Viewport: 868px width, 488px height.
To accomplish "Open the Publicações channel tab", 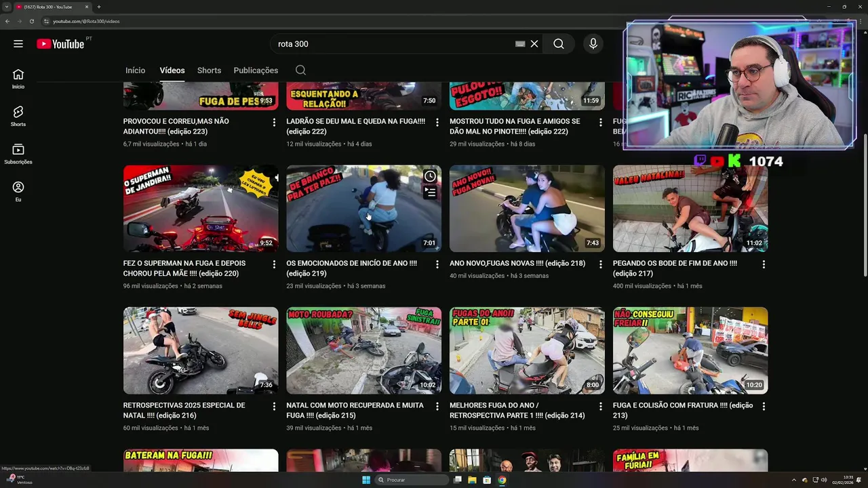I will coord(256,70).
